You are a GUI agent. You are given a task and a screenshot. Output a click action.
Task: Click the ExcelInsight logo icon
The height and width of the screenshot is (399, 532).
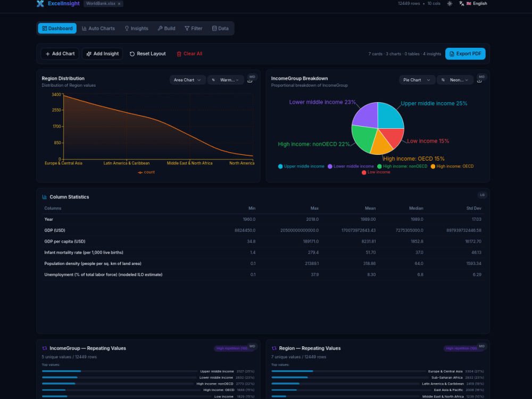(x=40, y=4)
